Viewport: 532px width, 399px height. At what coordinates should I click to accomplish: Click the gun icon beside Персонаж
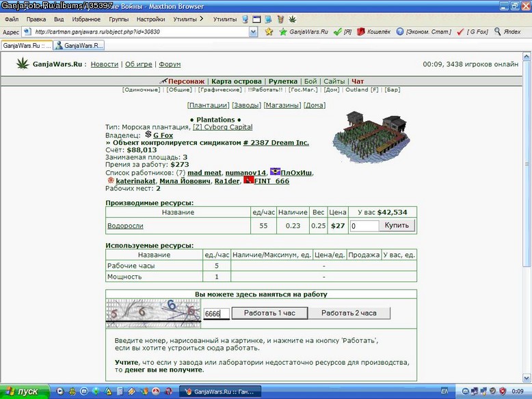pyautogui.click(x=163, y=81)
